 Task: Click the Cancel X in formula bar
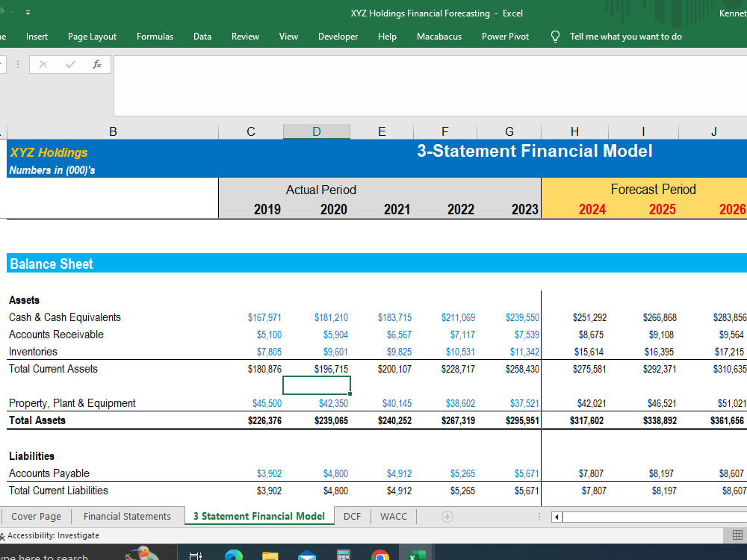pos(43,64)
